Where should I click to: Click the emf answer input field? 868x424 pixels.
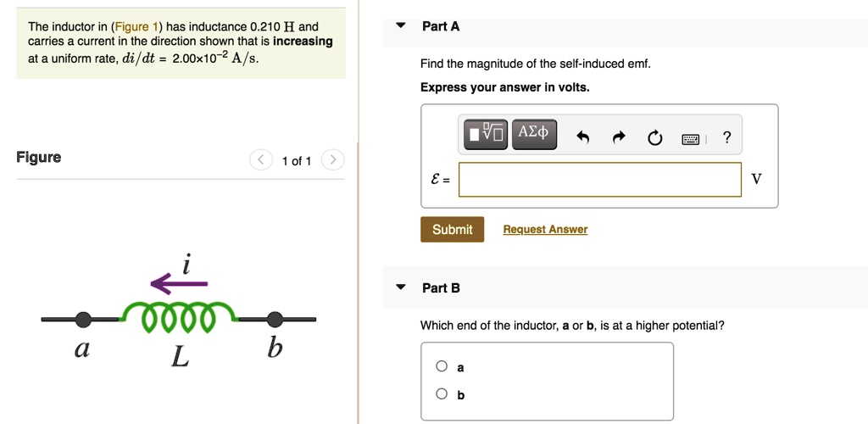coord(599,179)
